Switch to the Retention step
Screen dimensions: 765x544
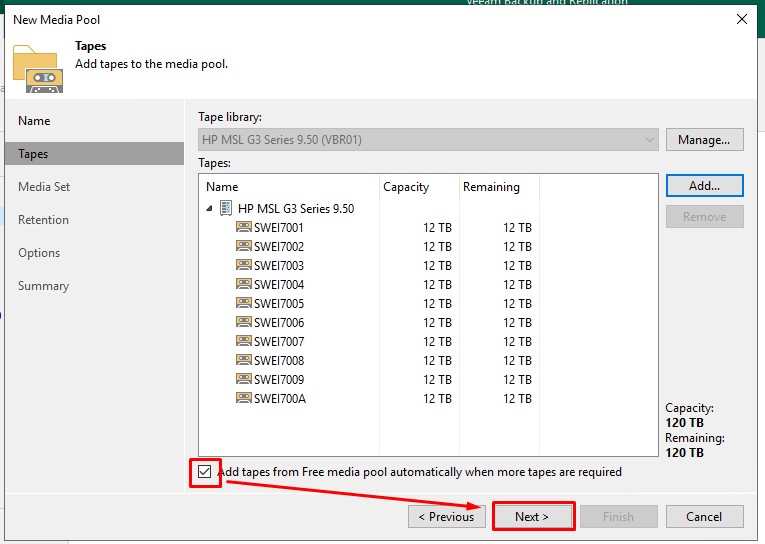[x=43, y=220]
